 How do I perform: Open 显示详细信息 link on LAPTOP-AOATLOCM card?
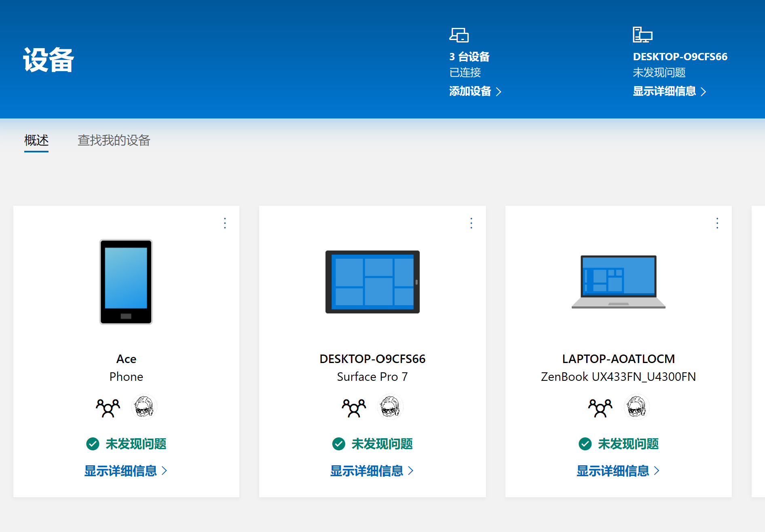618,471
